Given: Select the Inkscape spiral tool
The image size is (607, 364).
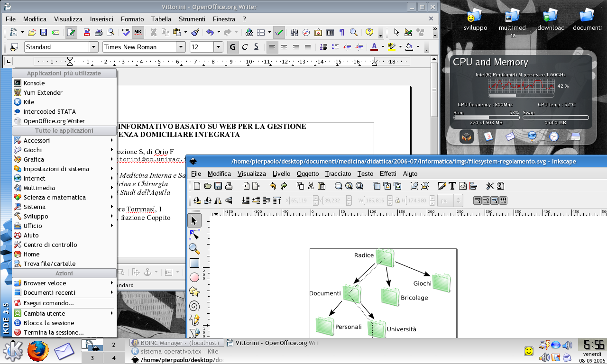Looking at the screenshot, I should click(194, 306).
